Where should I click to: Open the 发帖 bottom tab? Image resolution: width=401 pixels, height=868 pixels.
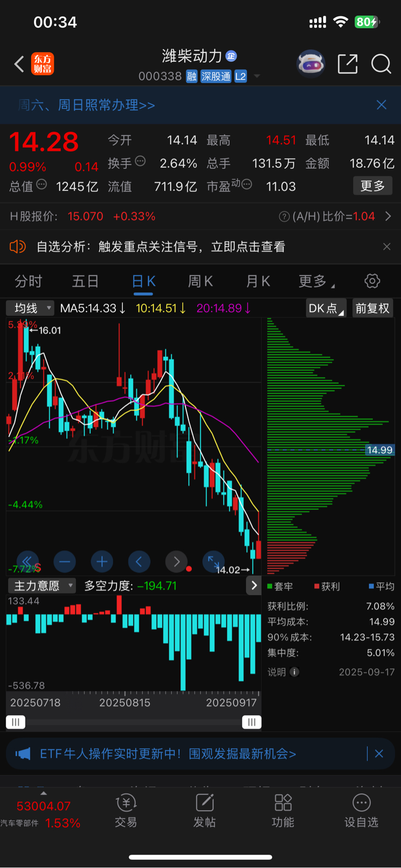click(205, 811)
